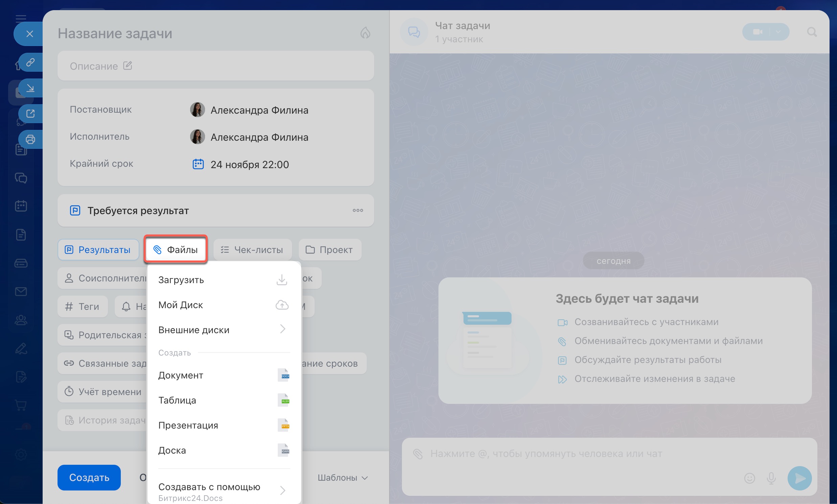
Task: Click the microphone icon in chat input
Action: point(771,478)
